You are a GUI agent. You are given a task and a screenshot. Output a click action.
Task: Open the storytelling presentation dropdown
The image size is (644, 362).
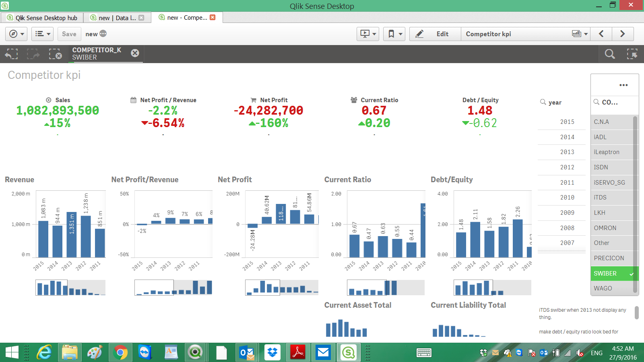(368, 34)
